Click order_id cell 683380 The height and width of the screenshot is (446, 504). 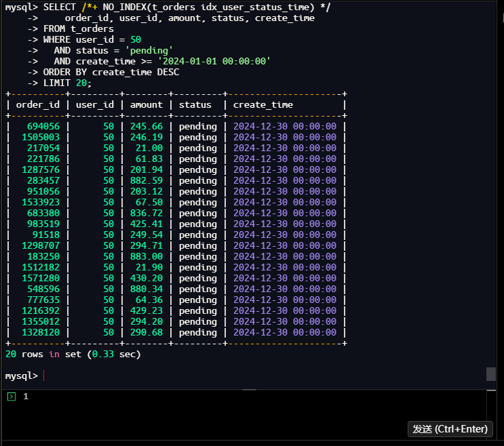pyautogui.click(x=43, y=214)
